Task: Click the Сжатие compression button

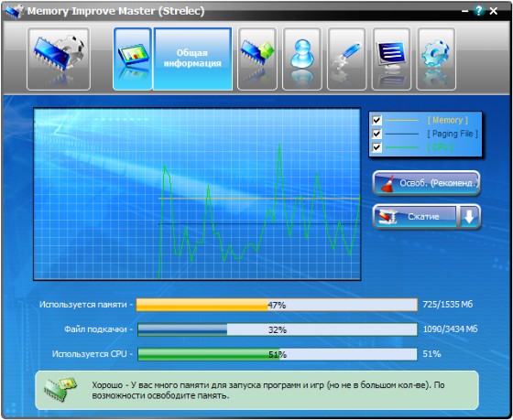Action: point(415,216)
